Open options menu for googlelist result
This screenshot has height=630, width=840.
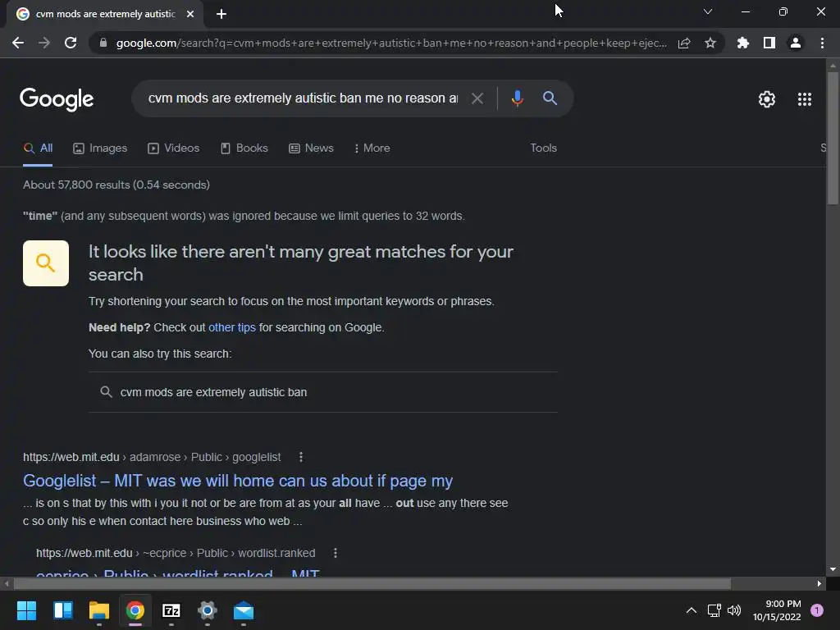tap(301, 457)
